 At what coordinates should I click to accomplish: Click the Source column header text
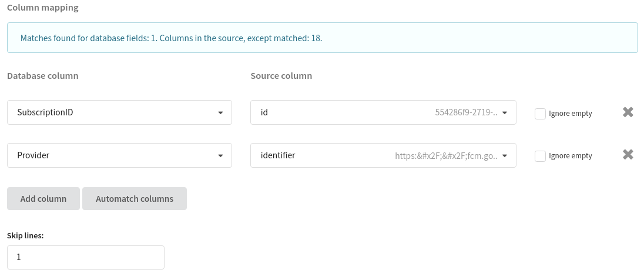[x=281, y=76]
